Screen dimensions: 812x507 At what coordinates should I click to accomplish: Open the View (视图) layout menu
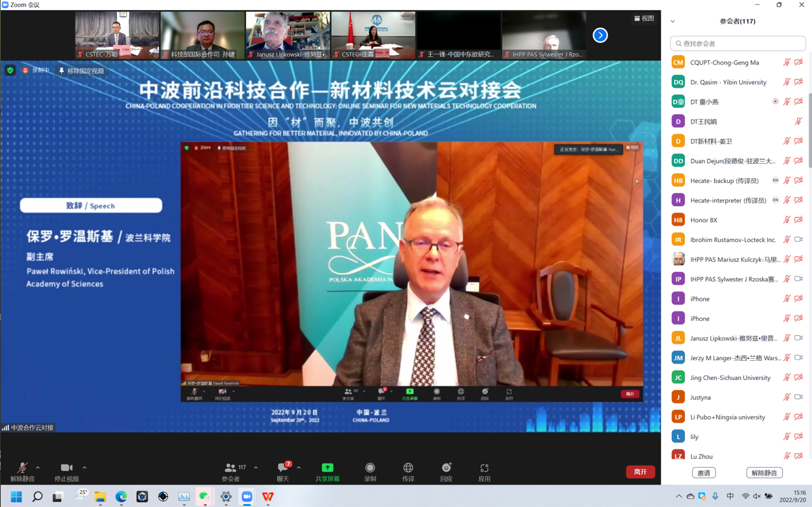tap(644, 18)
